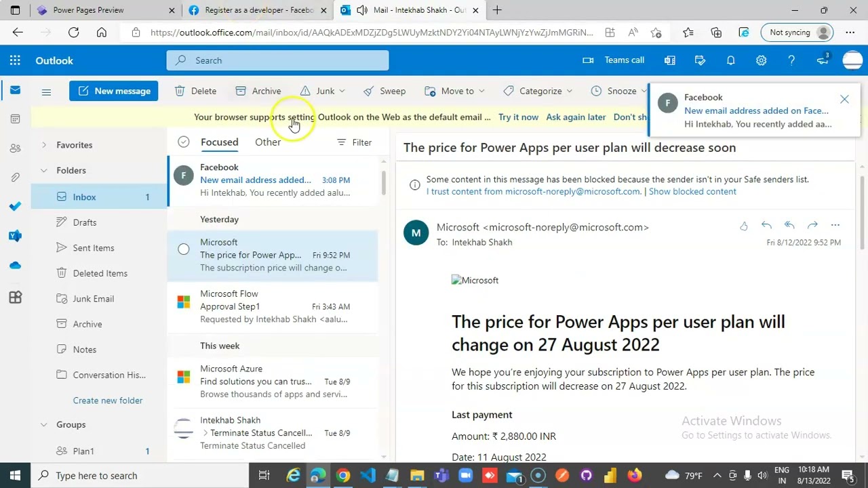Open the Facebook new email address message
This screenshot has height=488, width=868.
(x=273, y=180)
